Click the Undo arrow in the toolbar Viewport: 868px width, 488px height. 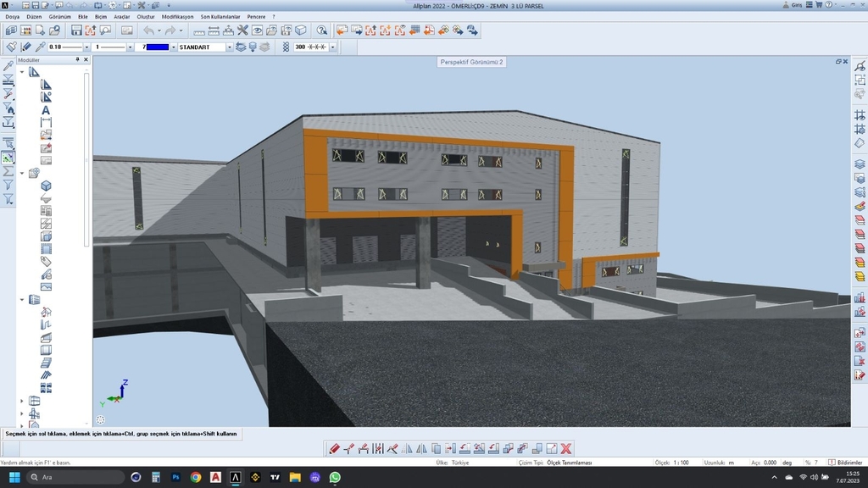149,30
